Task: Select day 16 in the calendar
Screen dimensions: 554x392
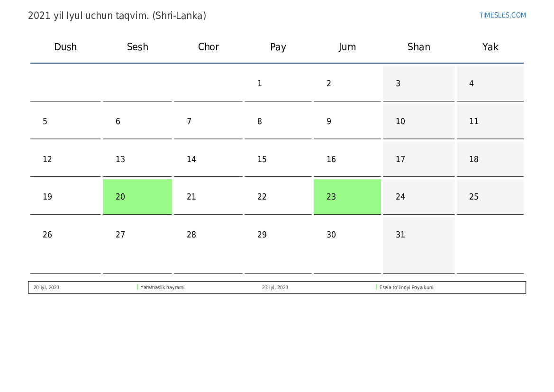Action: pos(347,159)
